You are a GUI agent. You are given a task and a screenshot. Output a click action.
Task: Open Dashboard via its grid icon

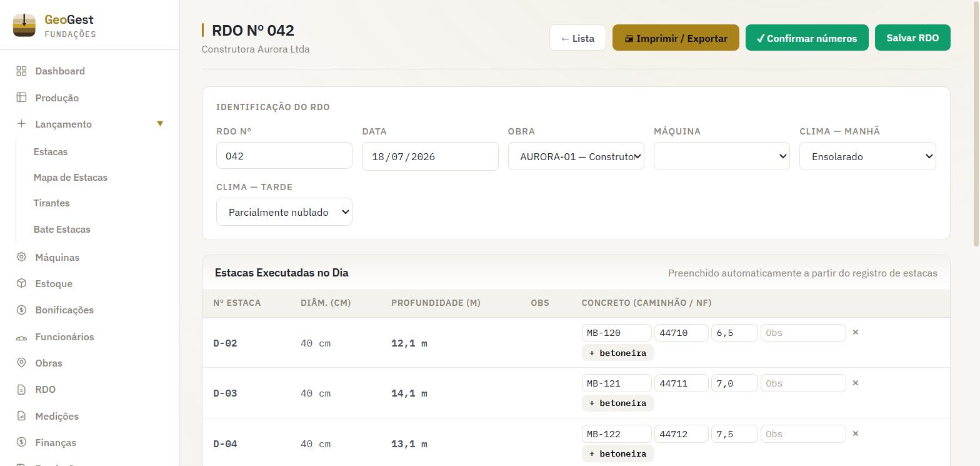[21, 71]
